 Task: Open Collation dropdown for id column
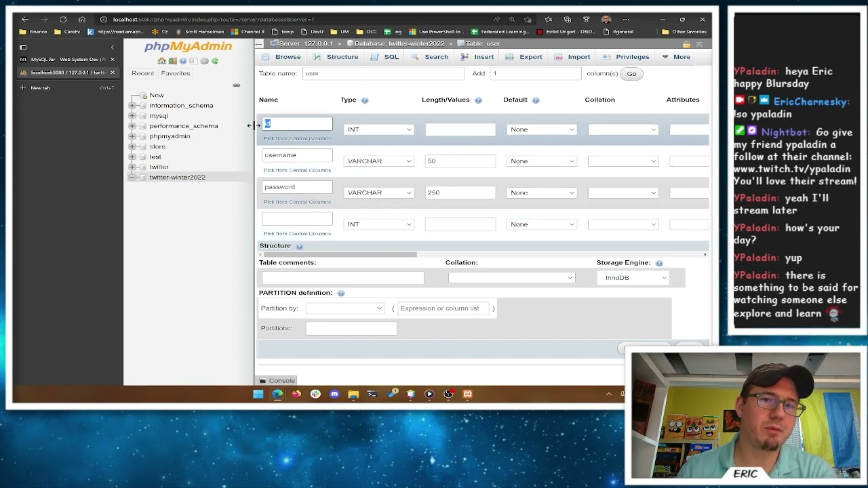(x=623, y=129)
